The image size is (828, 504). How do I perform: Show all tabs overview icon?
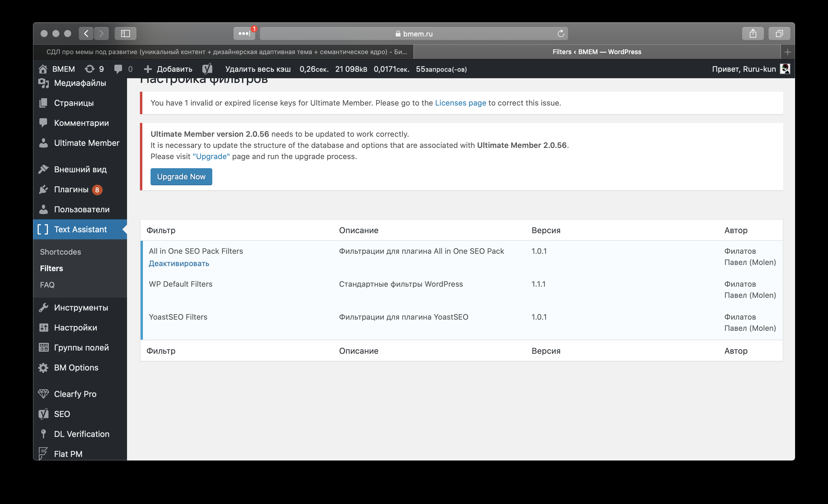click(x=779, y=34)
